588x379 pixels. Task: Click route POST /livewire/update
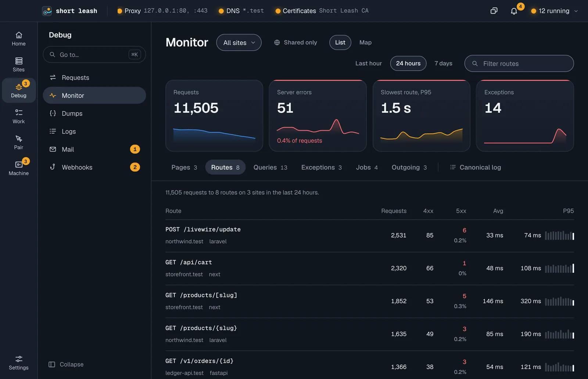[203, 229]
